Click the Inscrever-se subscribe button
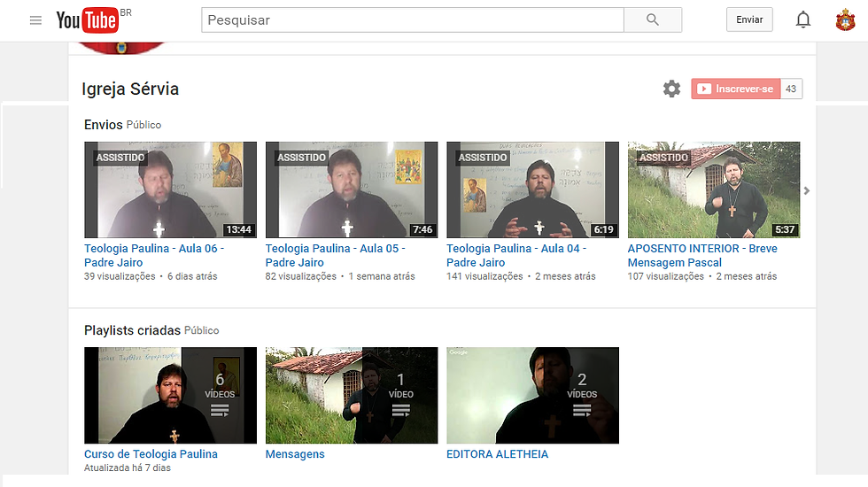 point(736,89)
